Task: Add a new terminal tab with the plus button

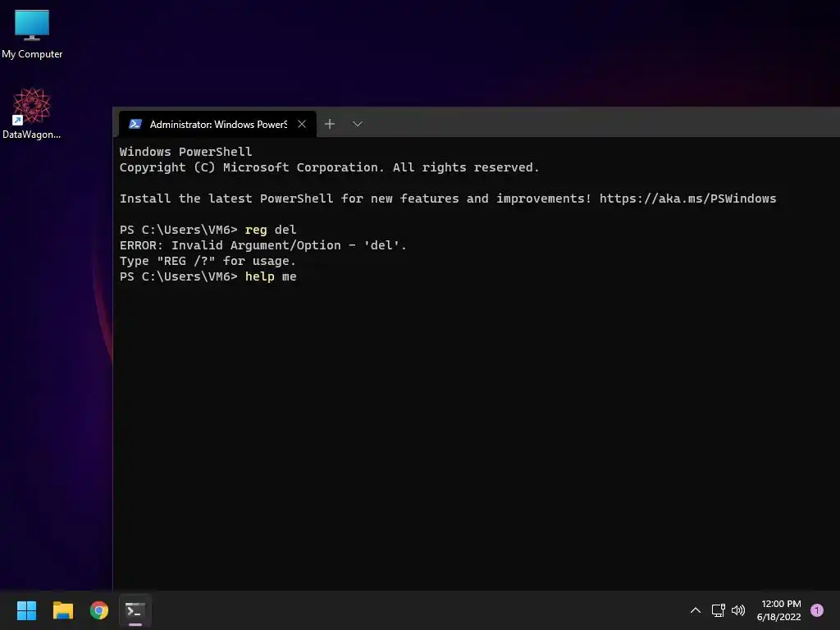Action: tap(330, 125)
